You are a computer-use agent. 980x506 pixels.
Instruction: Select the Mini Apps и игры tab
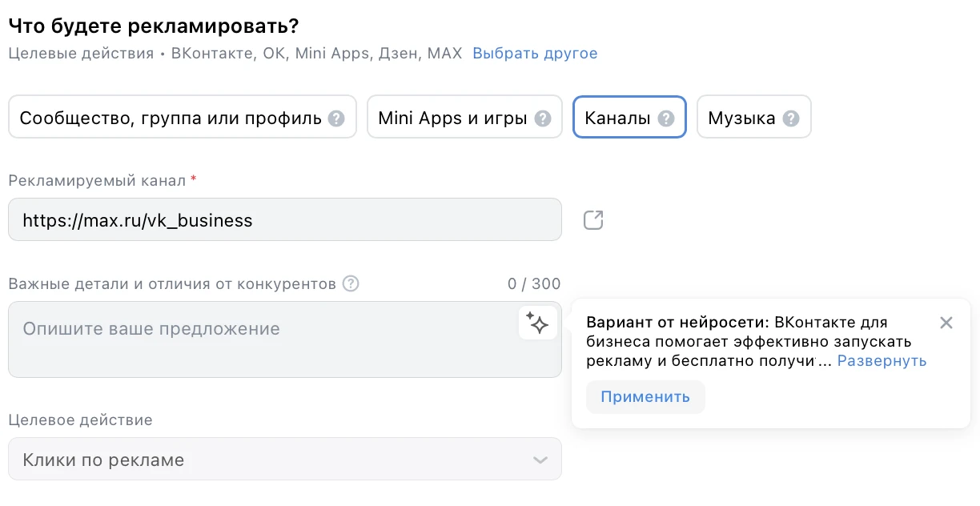coord(465,117)
